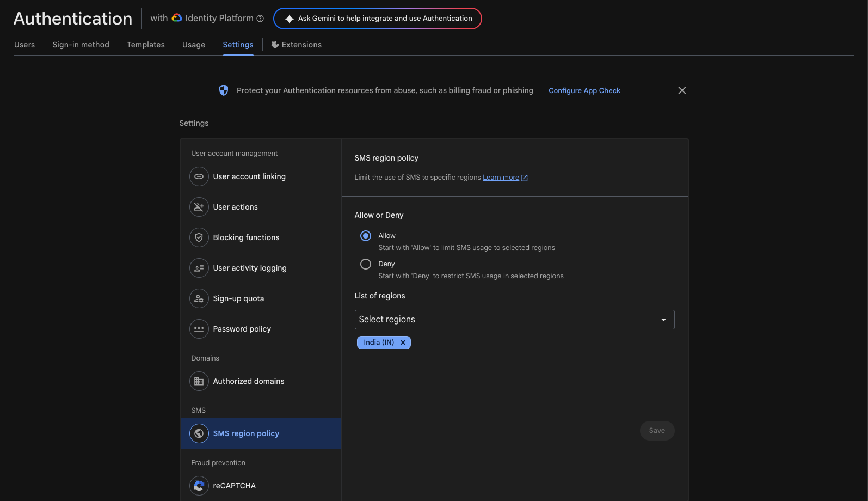
Task: Open the Select regions dropdown
Action: pos(514,320)
